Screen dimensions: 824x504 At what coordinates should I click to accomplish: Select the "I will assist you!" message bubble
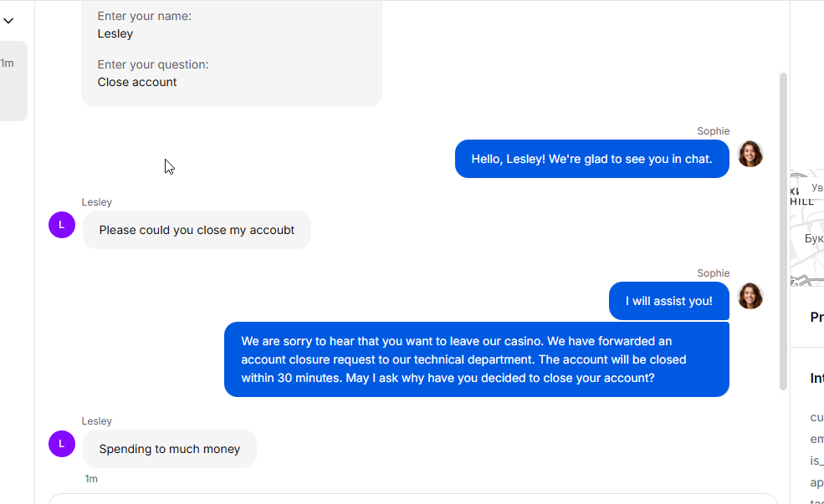[668, 301]
